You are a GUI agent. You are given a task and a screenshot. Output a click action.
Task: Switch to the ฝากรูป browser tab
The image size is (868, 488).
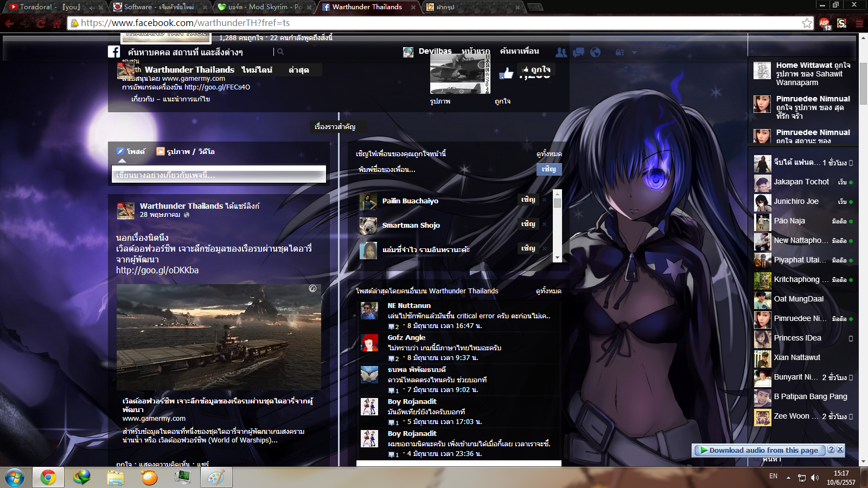[473, 7]
